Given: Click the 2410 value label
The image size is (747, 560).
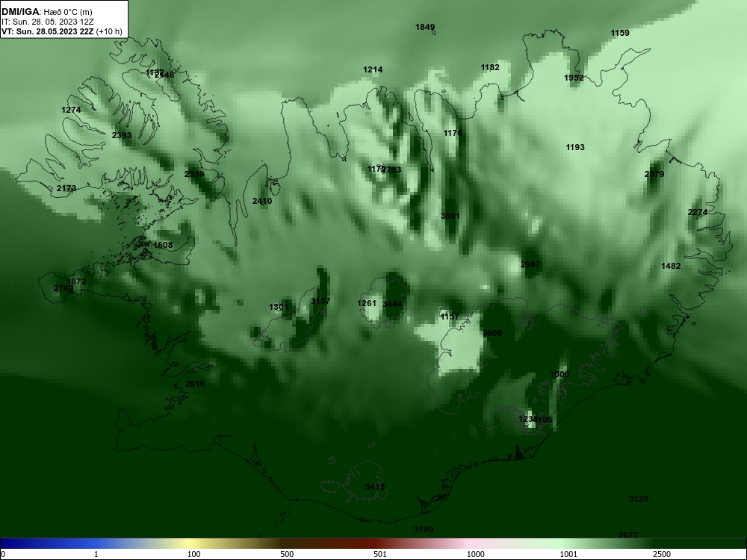Looking at the screenshot, I should tap(262, 201).
